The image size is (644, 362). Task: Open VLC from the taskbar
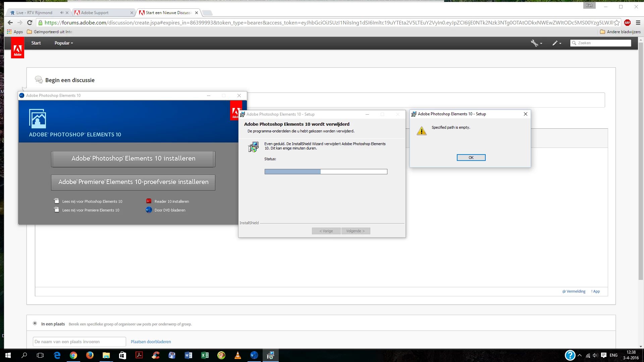pyautogui.click(x=237, y=355)
